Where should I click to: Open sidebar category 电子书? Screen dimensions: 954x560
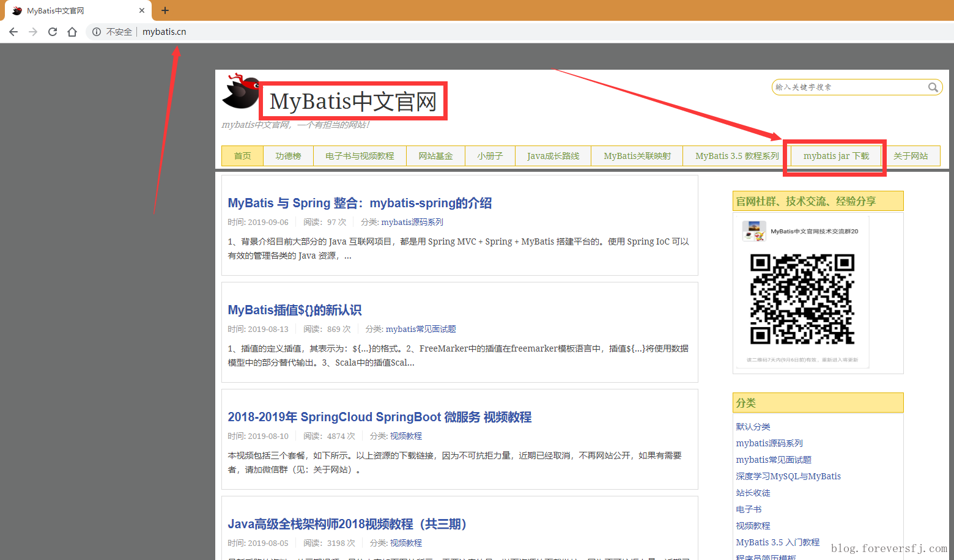(749, 509)
